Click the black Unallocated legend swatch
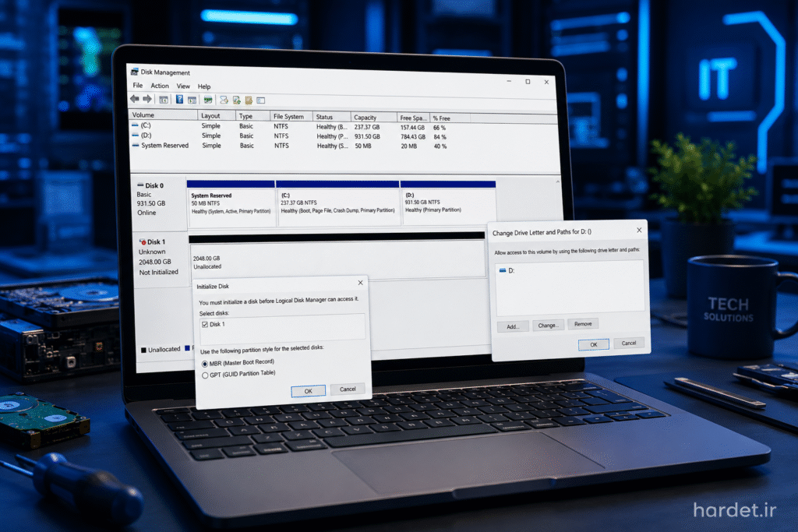798x532 pixels. pos(143,350)
